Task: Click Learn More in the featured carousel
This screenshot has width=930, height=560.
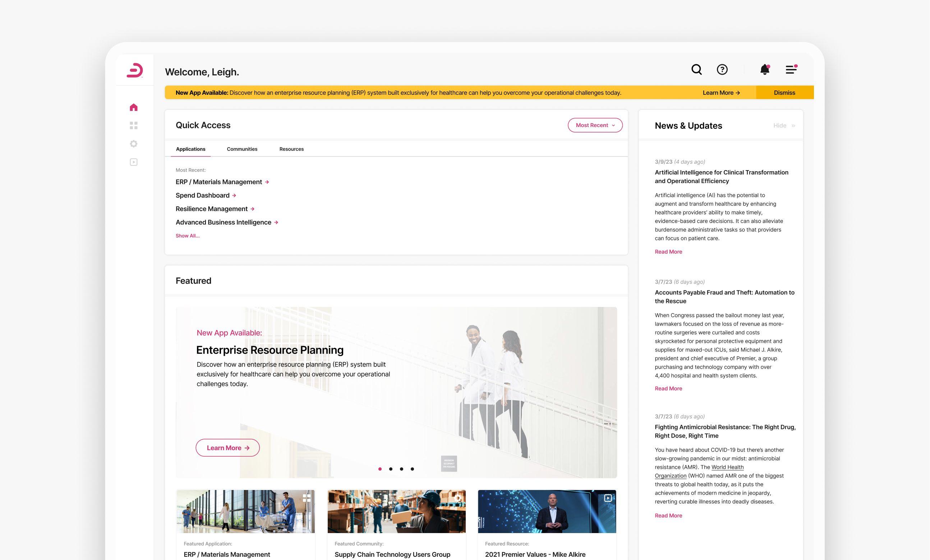Action: (x=227, y=448)
